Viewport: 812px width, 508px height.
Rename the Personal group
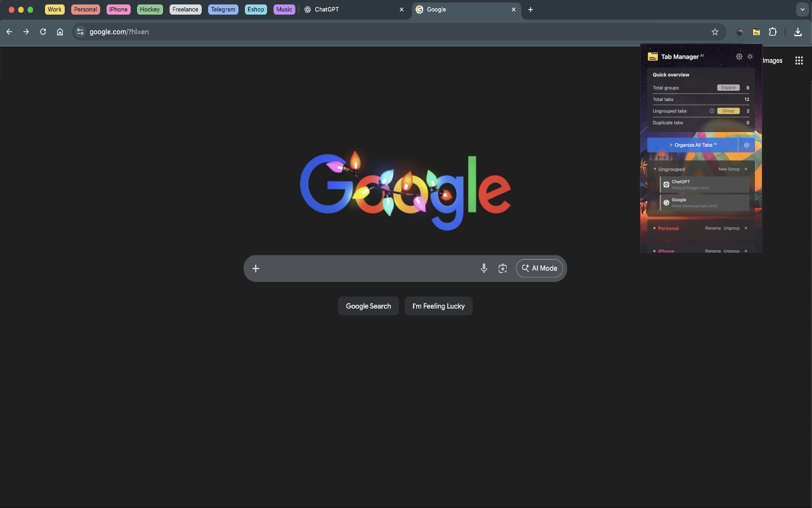tap(713, 228)
